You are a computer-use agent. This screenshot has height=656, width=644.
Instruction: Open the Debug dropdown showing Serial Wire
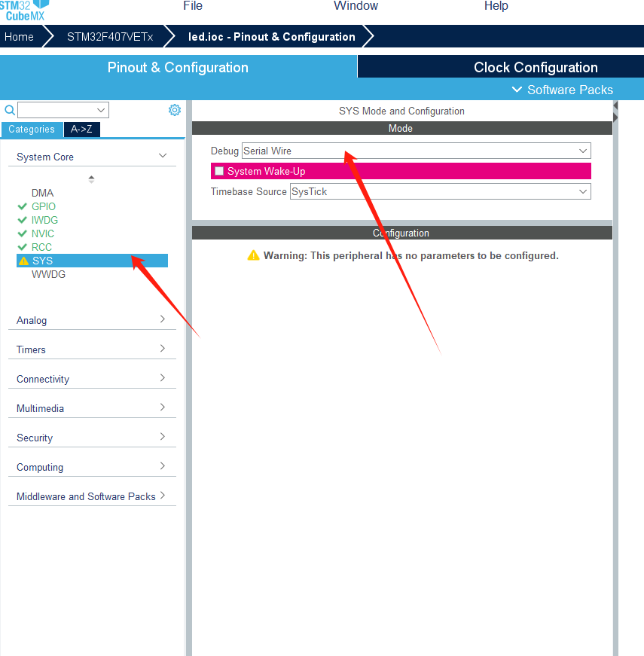pos(417,151)
